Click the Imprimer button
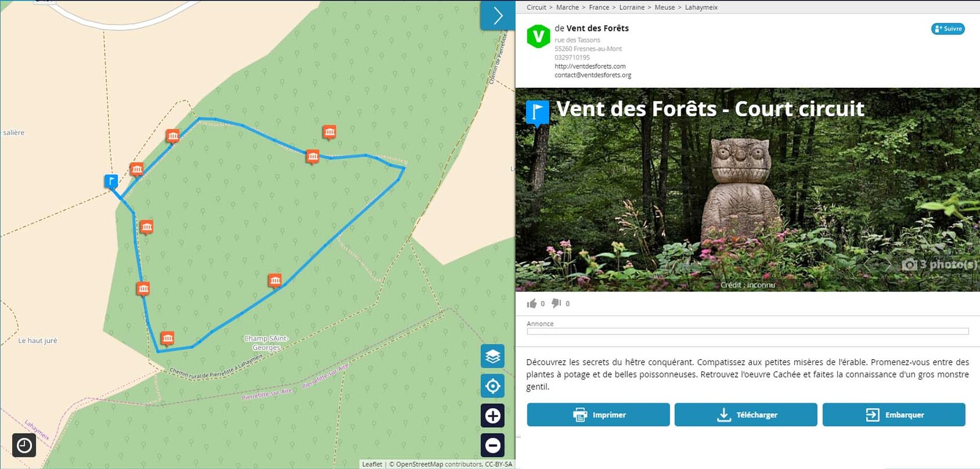Viewport: 980px width, 469px height. point(598,414)
